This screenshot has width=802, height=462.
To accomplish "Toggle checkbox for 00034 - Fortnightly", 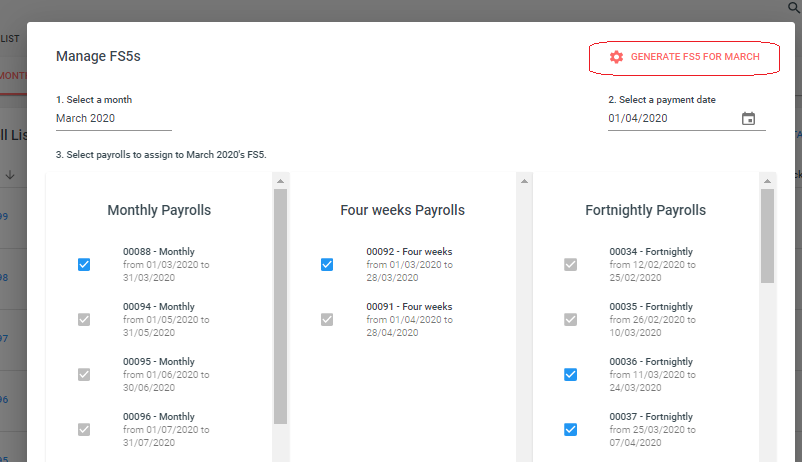I will point(570,265).
